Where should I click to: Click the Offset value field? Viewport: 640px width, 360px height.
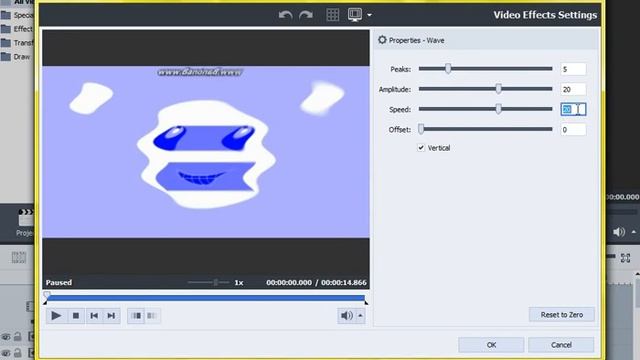[573, 129]
